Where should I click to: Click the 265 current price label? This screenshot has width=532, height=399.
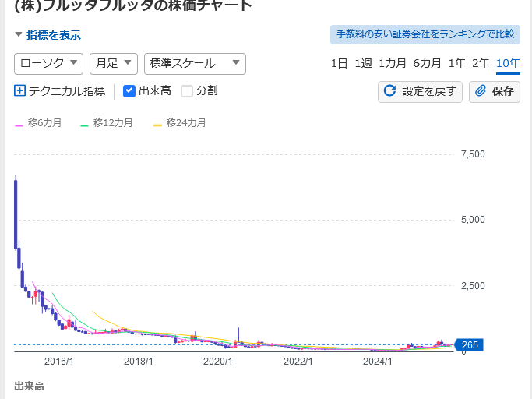[469, 345]
